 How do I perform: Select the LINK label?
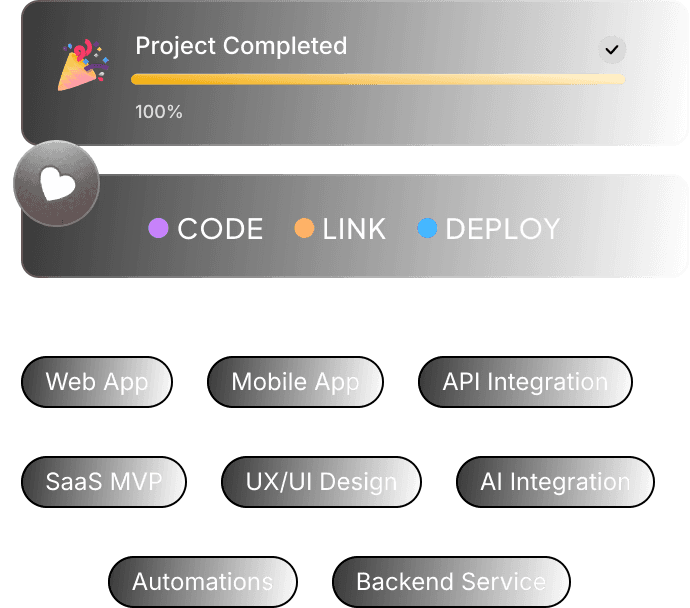(x=354, y=229)
